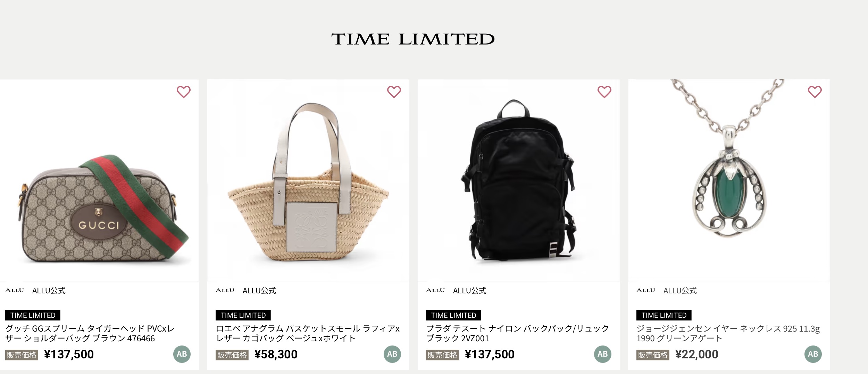Click the ALLU logo under Prada backpack

pyautogui.click(x=435, y=290)
